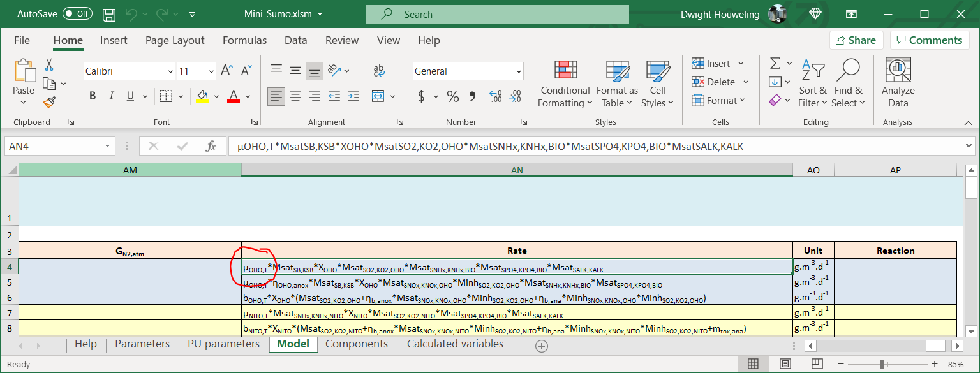
Task: Open the Number Format dropdown list
Action: point(518,71)
